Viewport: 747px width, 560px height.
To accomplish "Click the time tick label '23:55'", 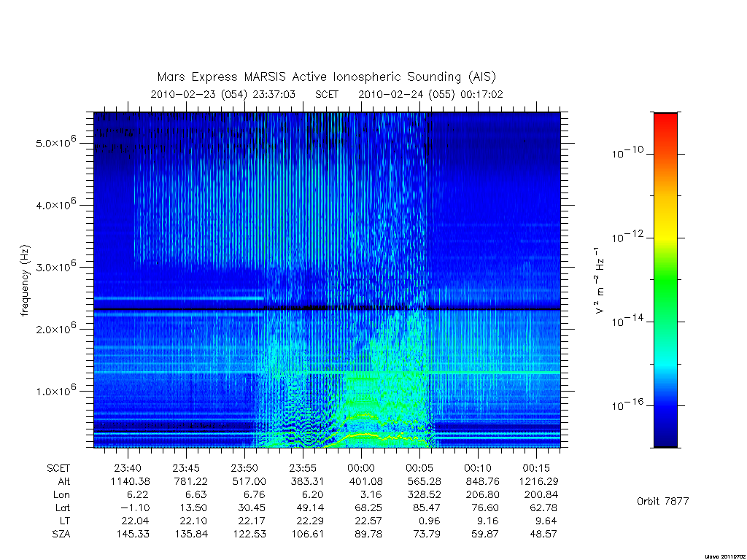I will coord(303,468).
